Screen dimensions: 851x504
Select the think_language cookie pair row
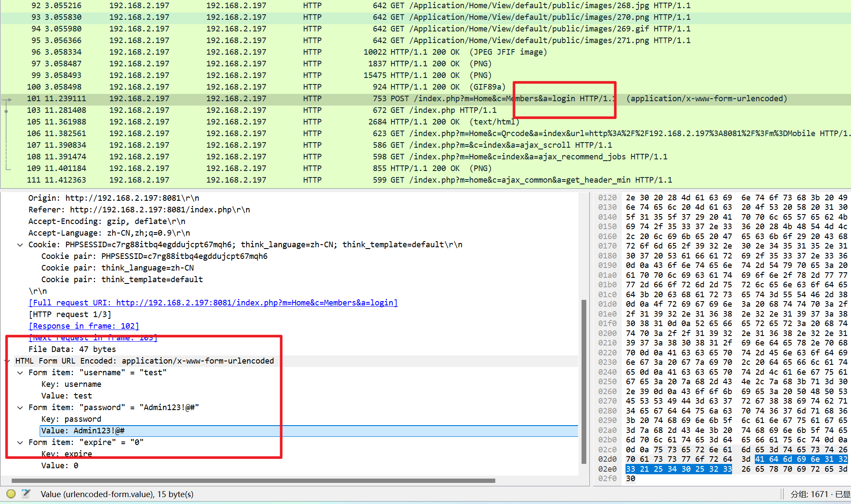118,268
